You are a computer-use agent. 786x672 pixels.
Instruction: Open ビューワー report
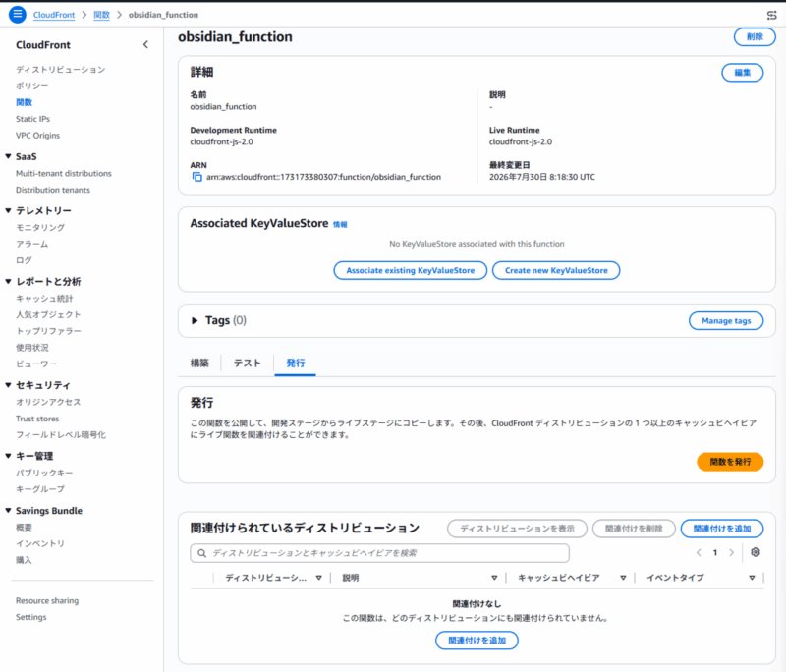36,364
